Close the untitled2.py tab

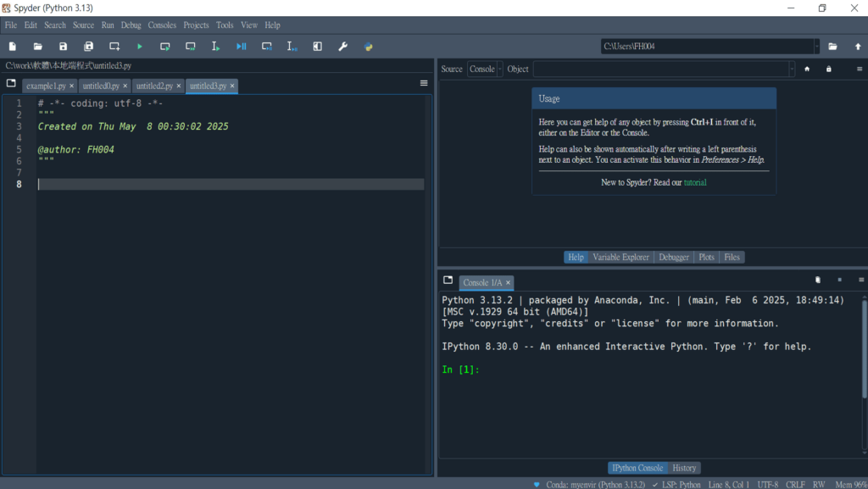[x=179, y=86]
